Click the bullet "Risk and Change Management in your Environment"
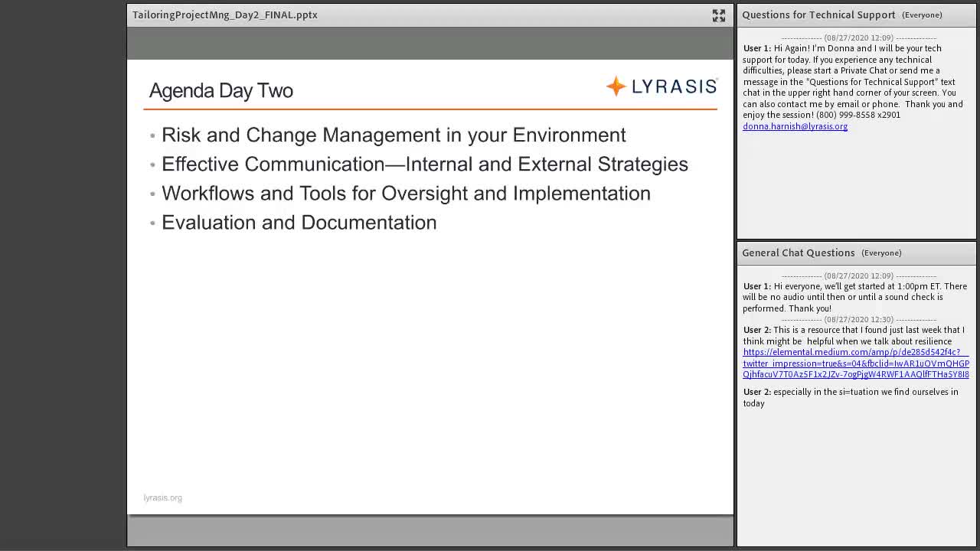This screenshot has width=980, height=551. coord(394,135)
